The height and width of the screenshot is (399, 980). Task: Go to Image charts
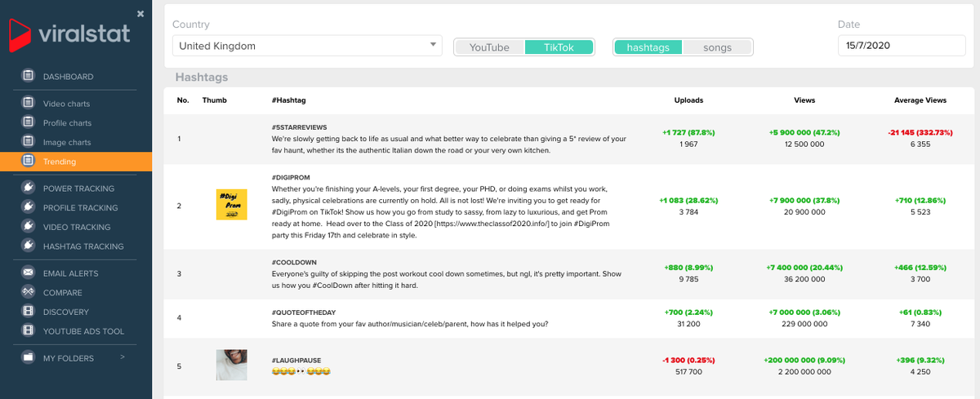pos(67,142)
